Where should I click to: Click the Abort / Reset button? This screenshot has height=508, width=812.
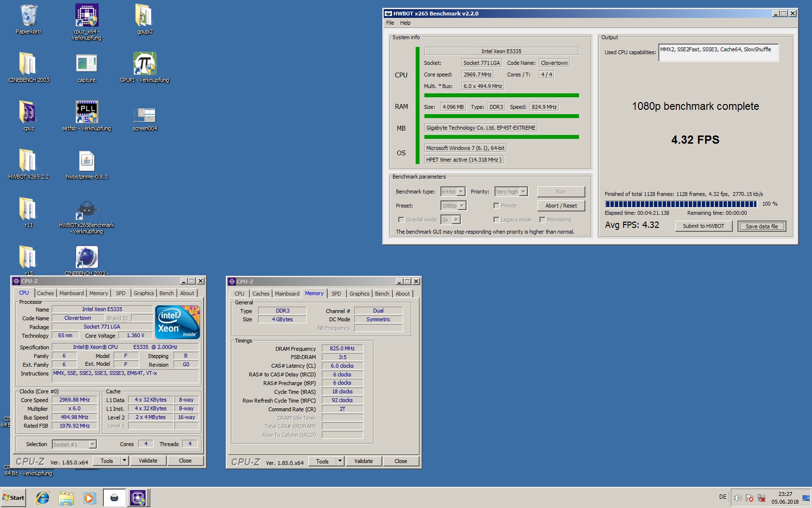click(x=561, y=206)
